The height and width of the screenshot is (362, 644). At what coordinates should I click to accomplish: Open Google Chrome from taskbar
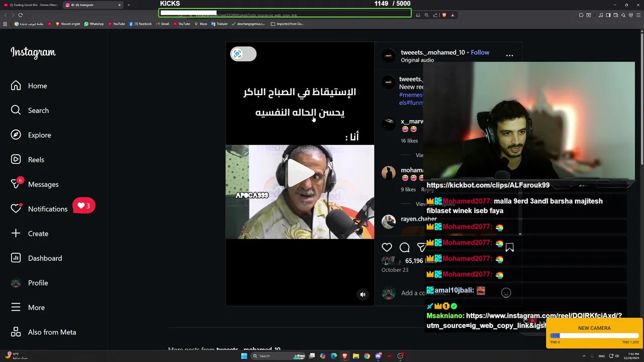(367, 356)
